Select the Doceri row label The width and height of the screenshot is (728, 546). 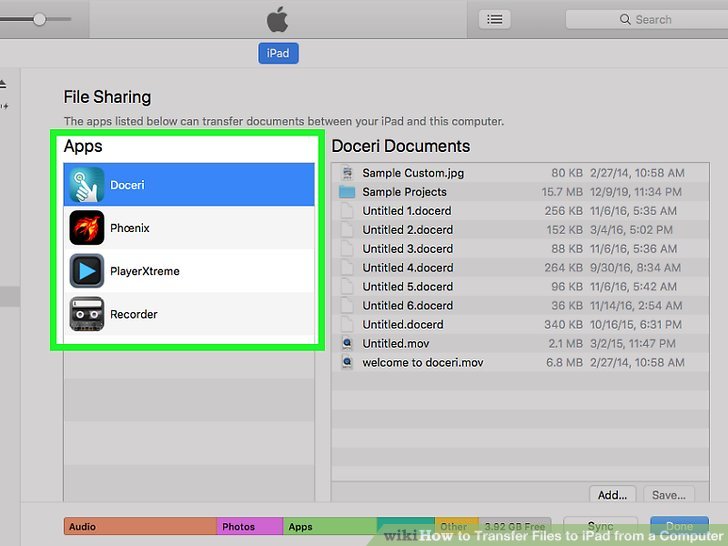tap(127, 185)
